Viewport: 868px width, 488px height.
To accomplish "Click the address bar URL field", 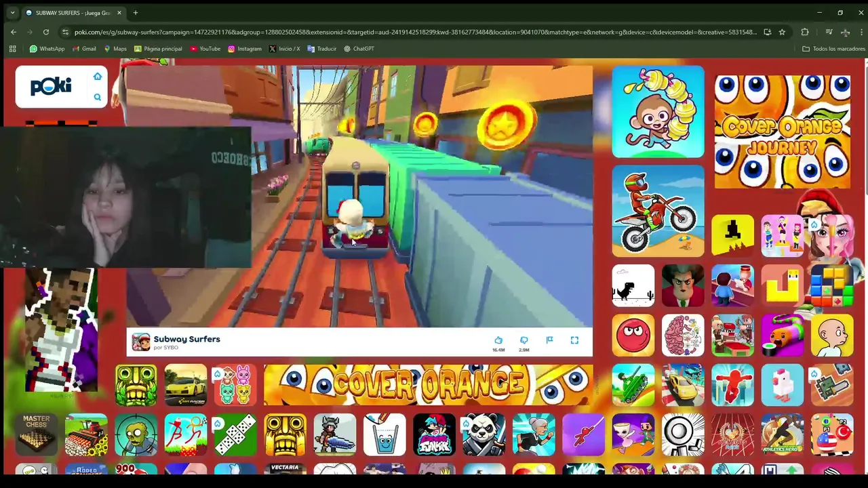I will [415, 32].
